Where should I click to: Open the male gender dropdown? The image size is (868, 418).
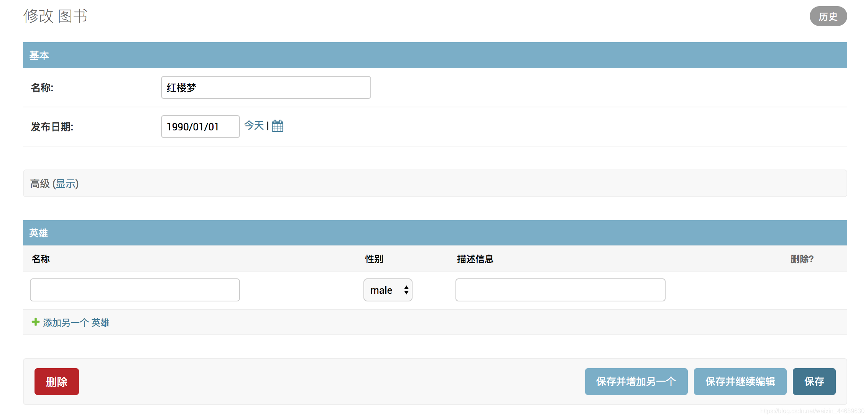pyautogui.click(x=388, y=290)
